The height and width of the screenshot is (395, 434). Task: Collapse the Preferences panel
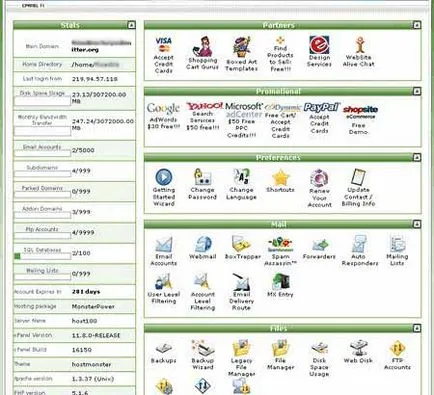[417, 157]
